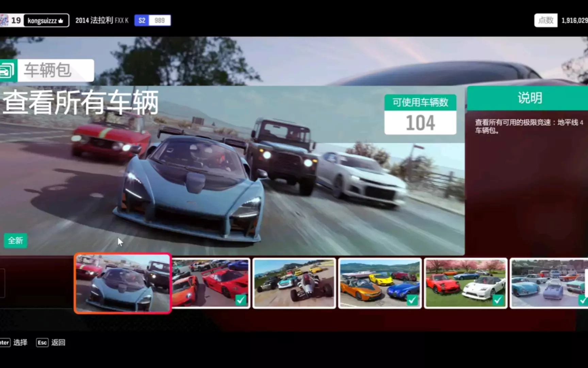This screenshot has height=368, width=588.
Task: Click the 989 performance index value
Action: coord(160,20)
